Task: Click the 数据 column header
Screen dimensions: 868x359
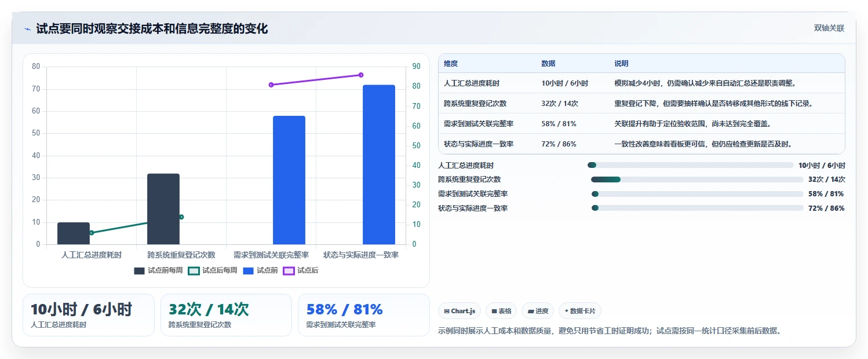Action: pos(548,64)
